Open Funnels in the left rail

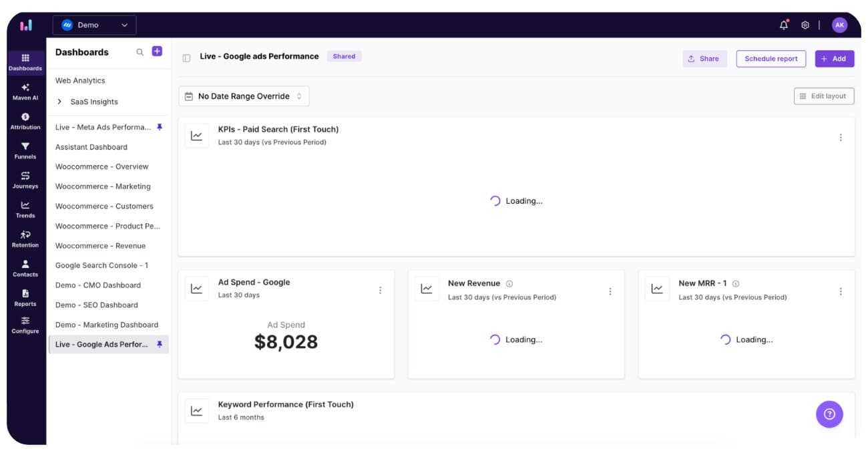(x=25, y=150)
